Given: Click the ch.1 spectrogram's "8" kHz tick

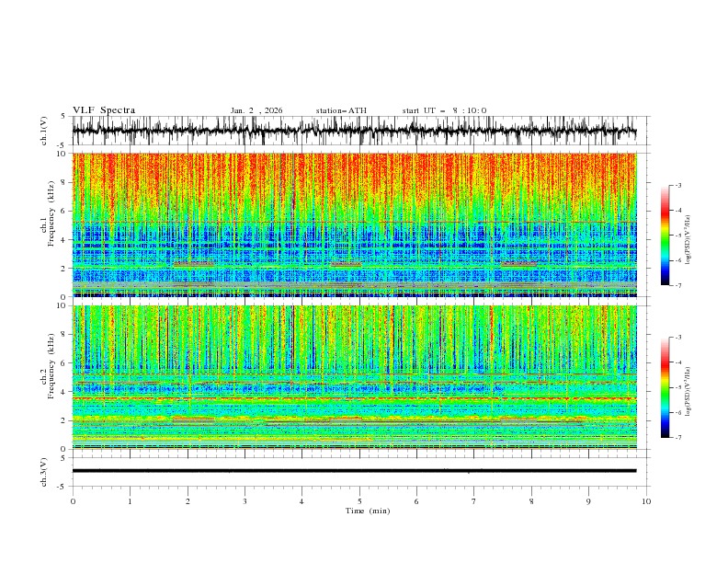Looking at the screenshot, I should click(64, 182).
